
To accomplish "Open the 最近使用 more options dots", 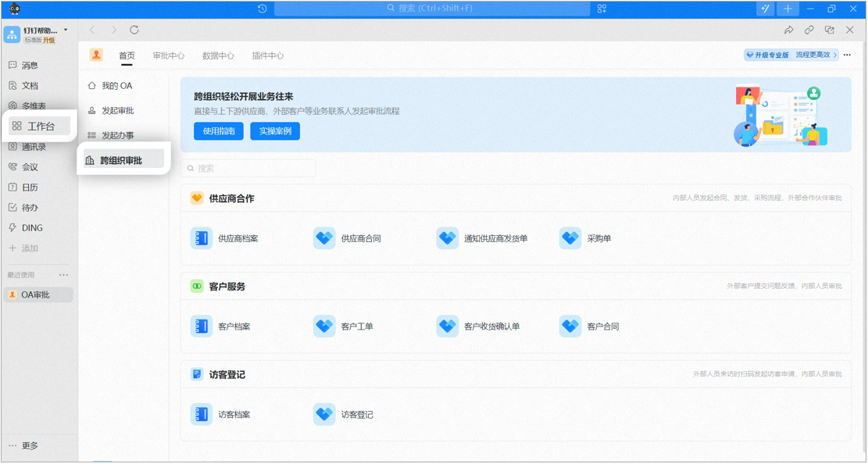I will 64,275.
